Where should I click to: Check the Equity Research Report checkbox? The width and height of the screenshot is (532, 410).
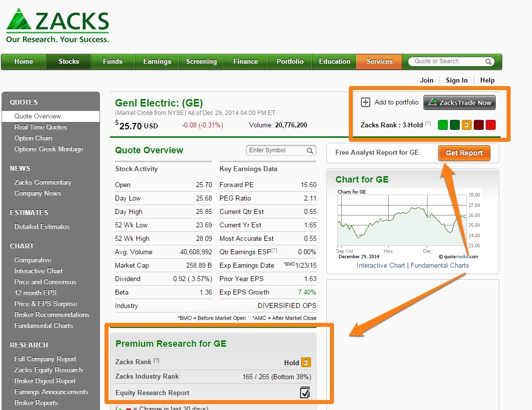click(x=305, y=393)
